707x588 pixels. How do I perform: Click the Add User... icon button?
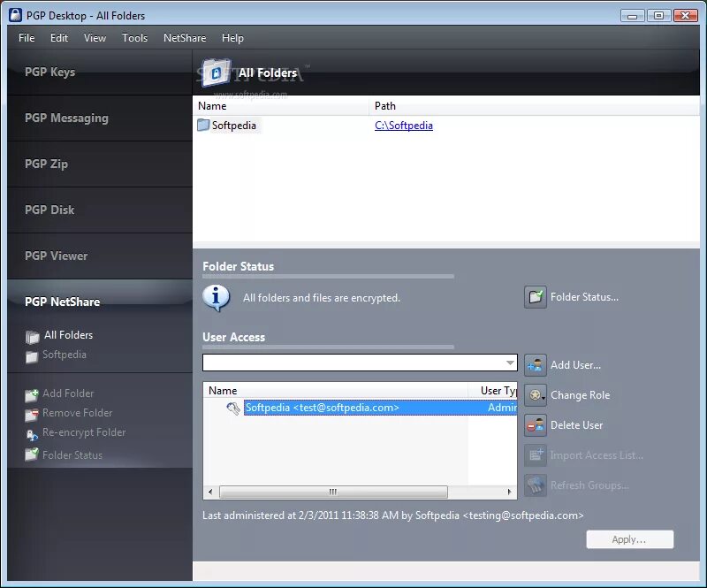tap(536, 365)
